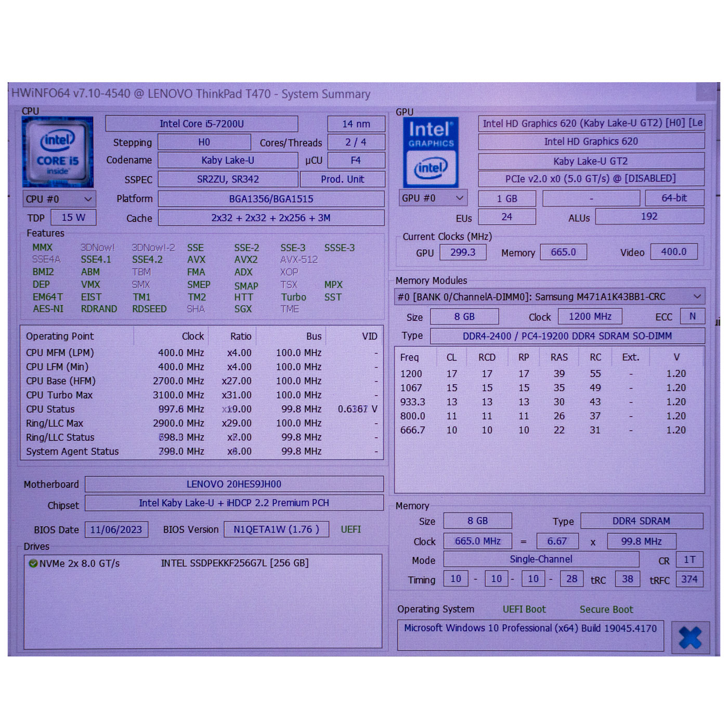This screenshot has width=728, height=728.
Task: Click the ALUs 192 value
Action: coord(649,216)
